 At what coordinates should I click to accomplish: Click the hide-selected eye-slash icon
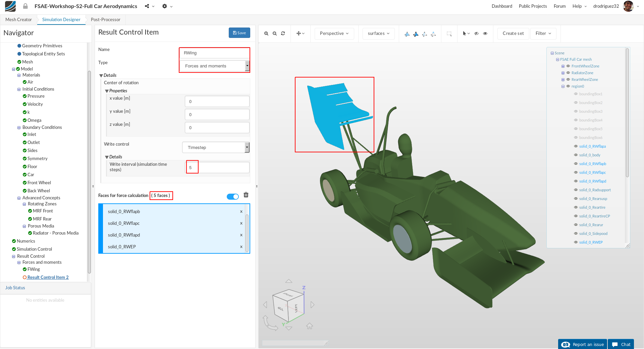pos(477,34)
